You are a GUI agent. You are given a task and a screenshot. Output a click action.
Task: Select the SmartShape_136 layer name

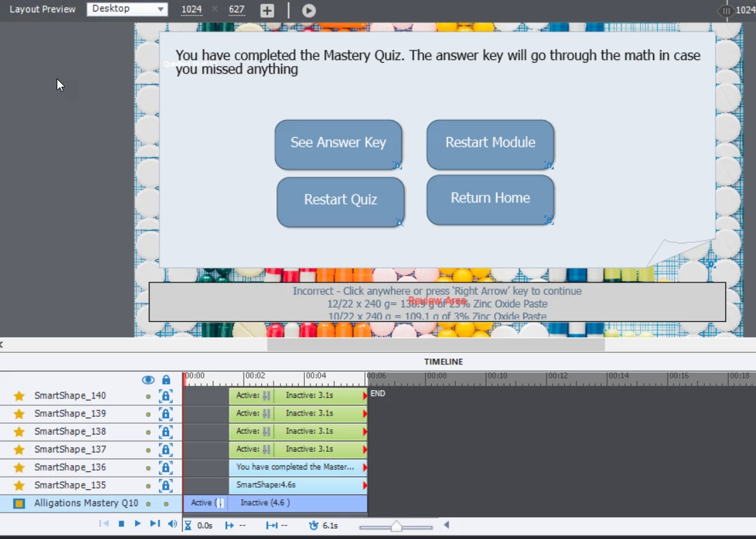70,467
